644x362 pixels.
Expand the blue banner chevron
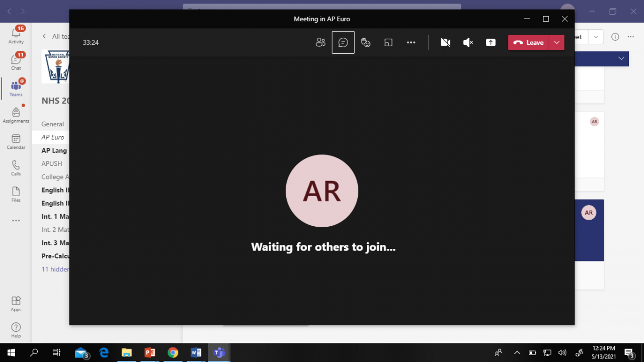click(x=621, y=58)
